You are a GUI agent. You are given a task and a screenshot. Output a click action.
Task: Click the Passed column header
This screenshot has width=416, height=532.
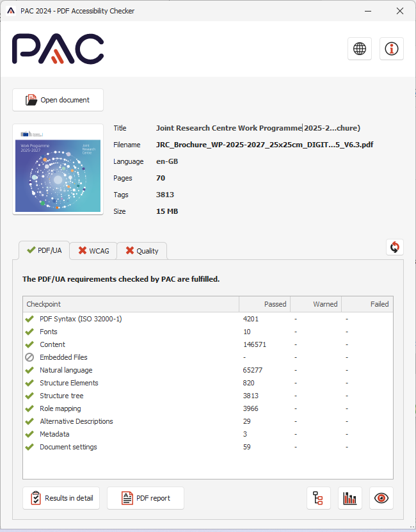click(265, 304)
